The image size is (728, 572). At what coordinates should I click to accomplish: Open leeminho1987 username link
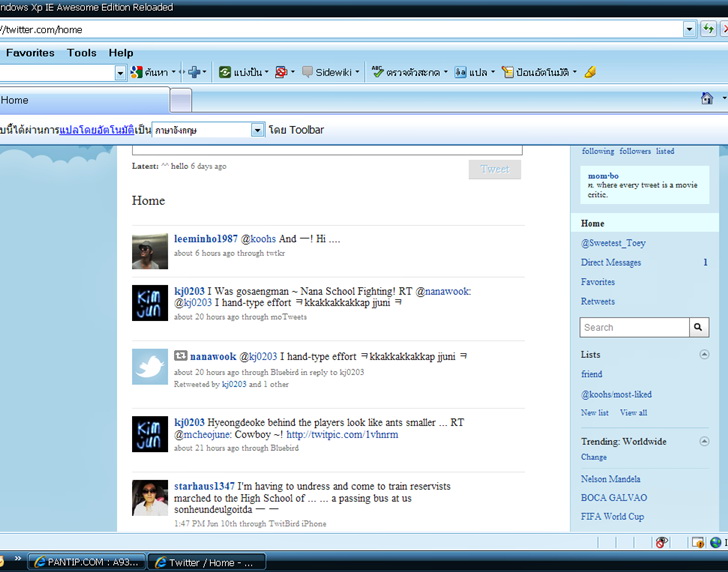tap(206, 239)
